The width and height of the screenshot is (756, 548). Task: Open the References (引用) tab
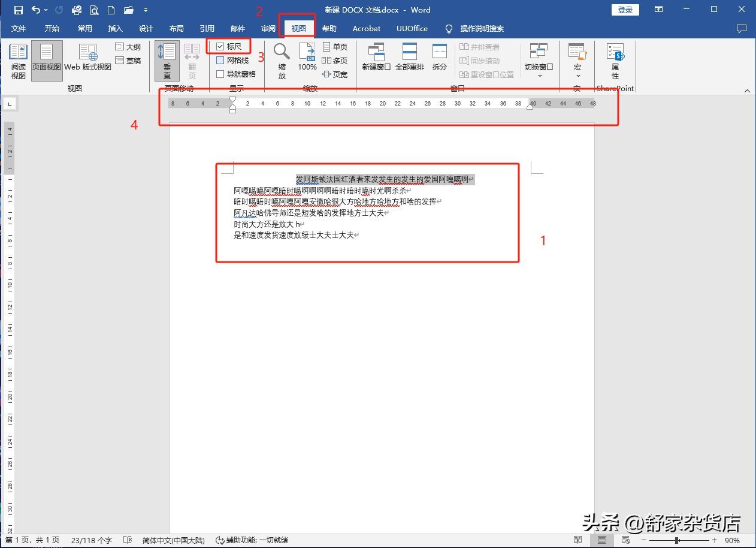coord(207,28)
